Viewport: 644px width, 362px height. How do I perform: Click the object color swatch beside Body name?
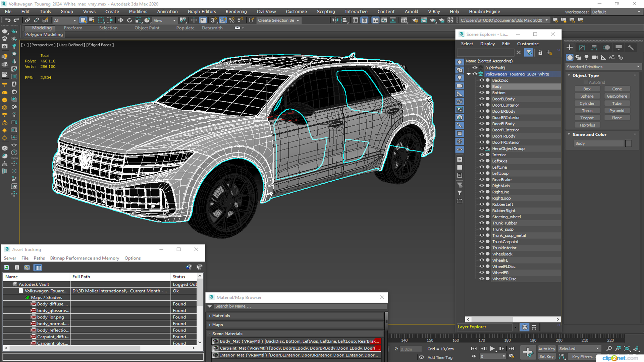point(628,143)
